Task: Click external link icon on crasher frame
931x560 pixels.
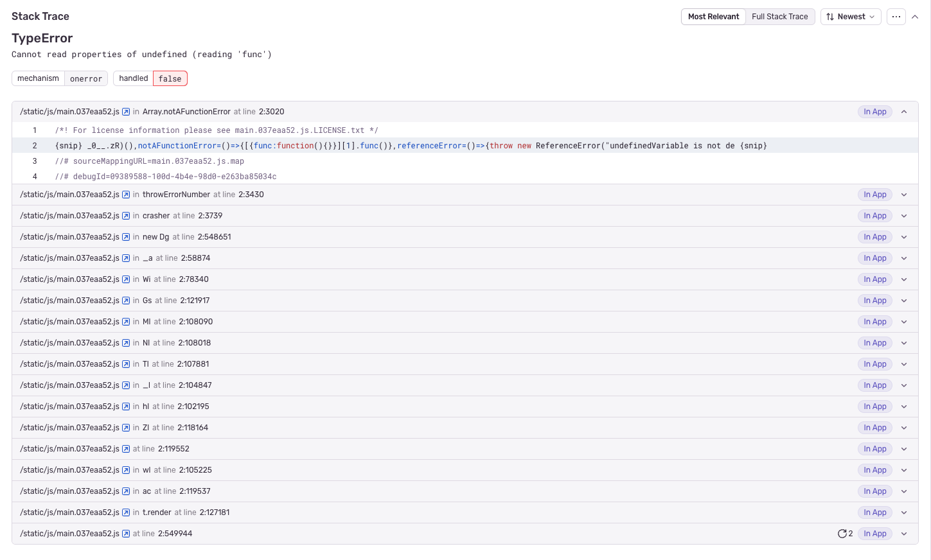Action: [x=126, y=215]
